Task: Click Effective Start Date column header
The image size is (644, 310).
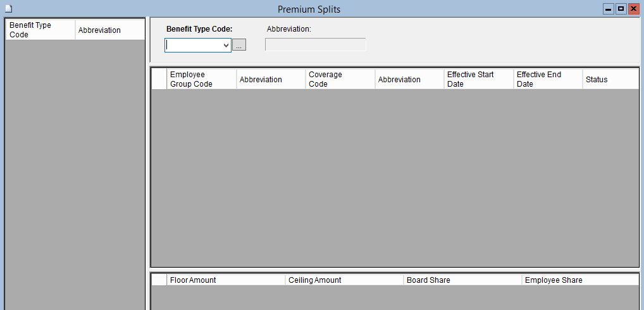Action: tap(478, 79)
